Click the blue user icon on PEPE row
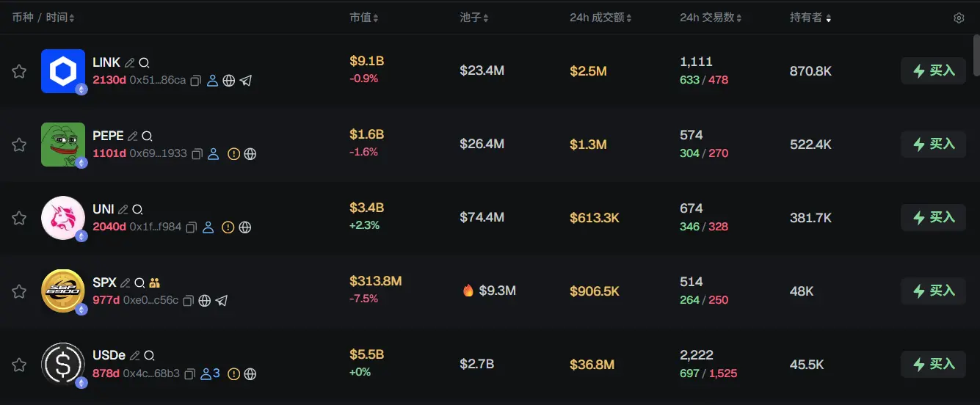Viewport: 980px width, 405px height. tap(214, 154)
